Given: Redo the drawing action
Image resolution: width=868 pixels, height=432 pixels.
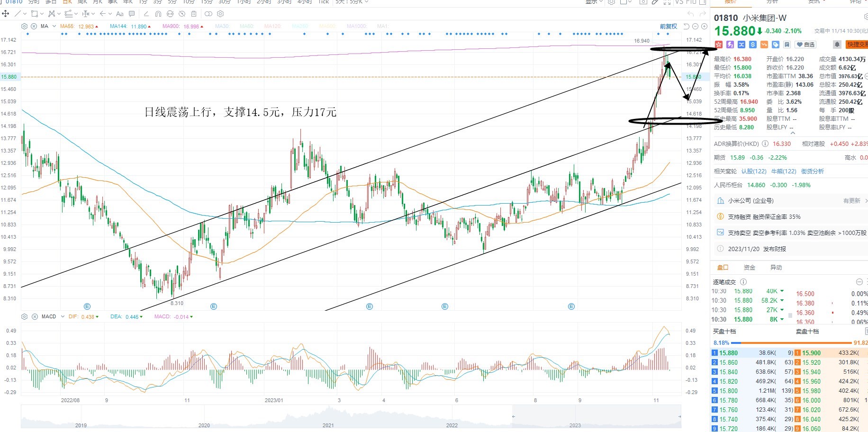Looking at the screenshot, I should (703, 14).
